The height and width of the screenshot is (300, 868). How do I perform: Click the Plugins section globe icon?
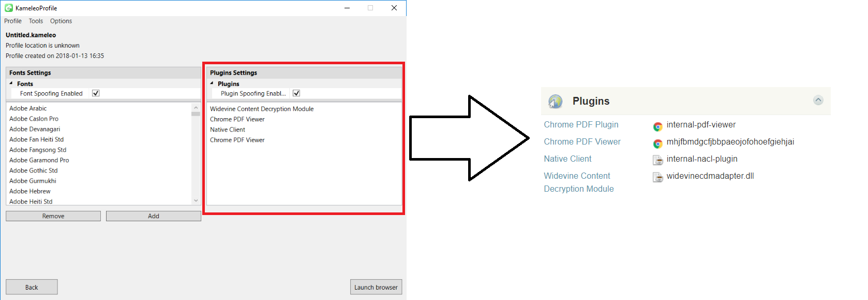click(556, 101)
